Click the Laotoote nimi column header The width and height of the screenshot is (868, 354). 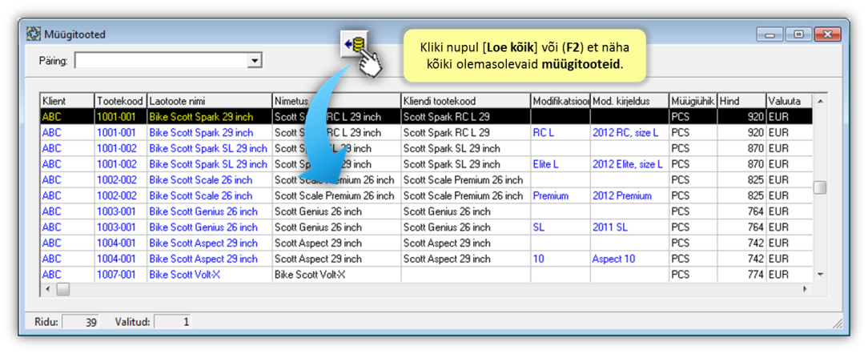coord(210,102)
